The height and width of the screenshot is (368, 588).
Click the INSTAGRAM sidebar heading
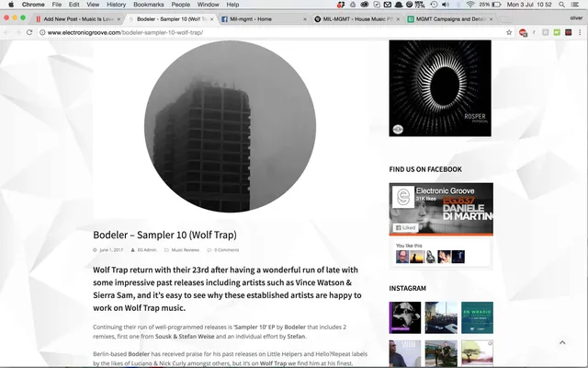click(x=407, y=288)
